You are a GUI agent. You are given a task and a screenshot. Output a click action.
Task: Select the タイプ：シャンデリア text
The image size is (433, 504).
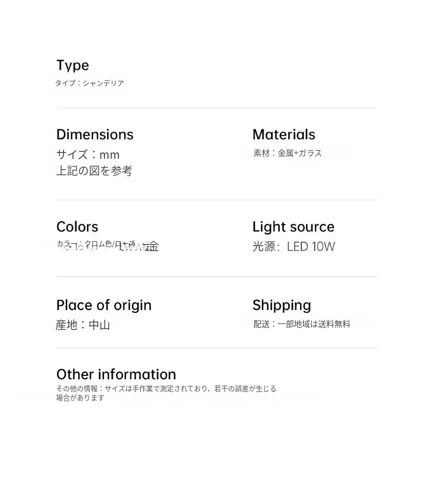[x=89, y=83]
